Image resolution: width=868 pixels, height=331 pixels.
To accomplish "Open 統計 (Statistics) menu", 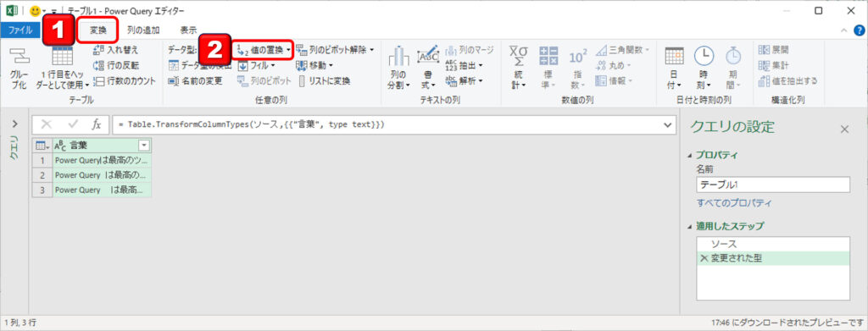I will pos(519,68).
